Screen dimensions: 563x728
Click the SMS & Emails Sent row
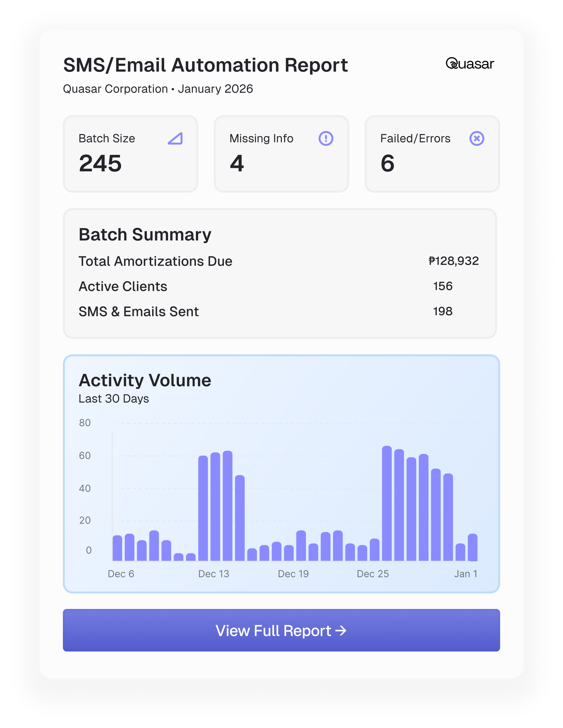[139, 312]
